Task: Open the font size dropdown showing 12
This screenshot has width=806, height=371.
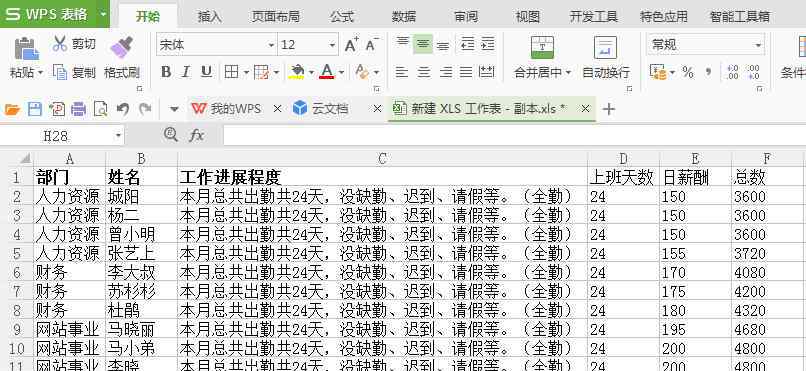Action: [332, 45]
